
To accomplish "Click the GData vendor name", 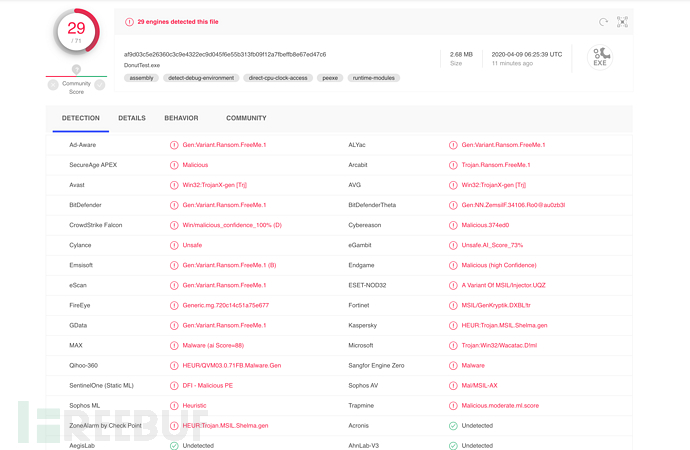I will click(x=78, y=326).
